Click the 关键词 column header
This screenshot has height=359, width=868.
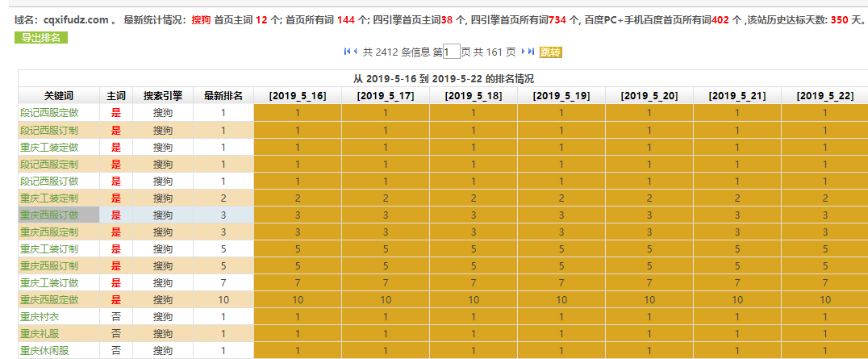click(59, 95)
